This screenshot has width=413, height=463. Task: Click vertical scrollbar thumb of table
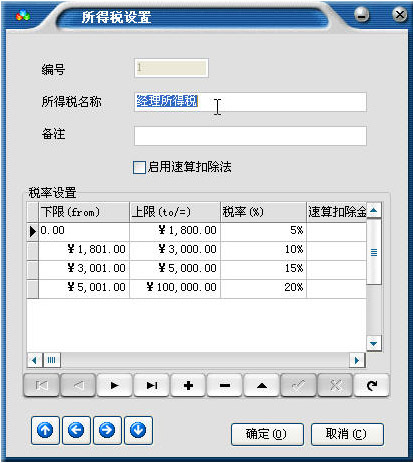pyautogui.click(x=374, y=252)
